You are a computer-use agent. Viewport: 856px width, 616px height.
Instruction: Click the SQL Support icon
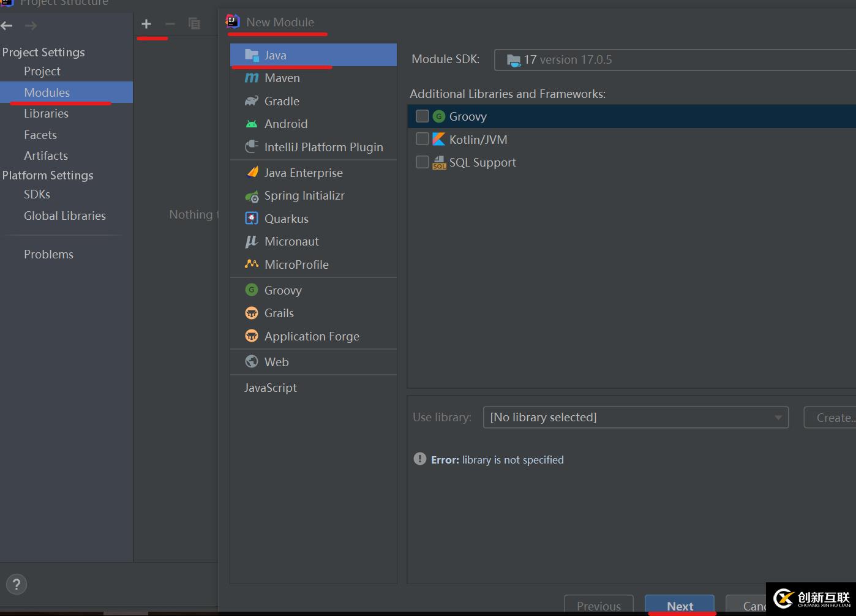coord(439,162)
